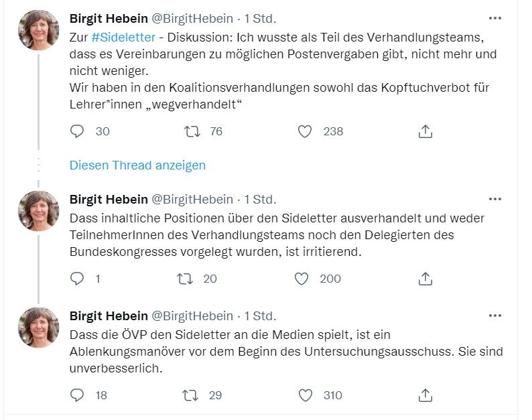
Task: Click the #Sideletter hashtag link
Action: [123, 37]
